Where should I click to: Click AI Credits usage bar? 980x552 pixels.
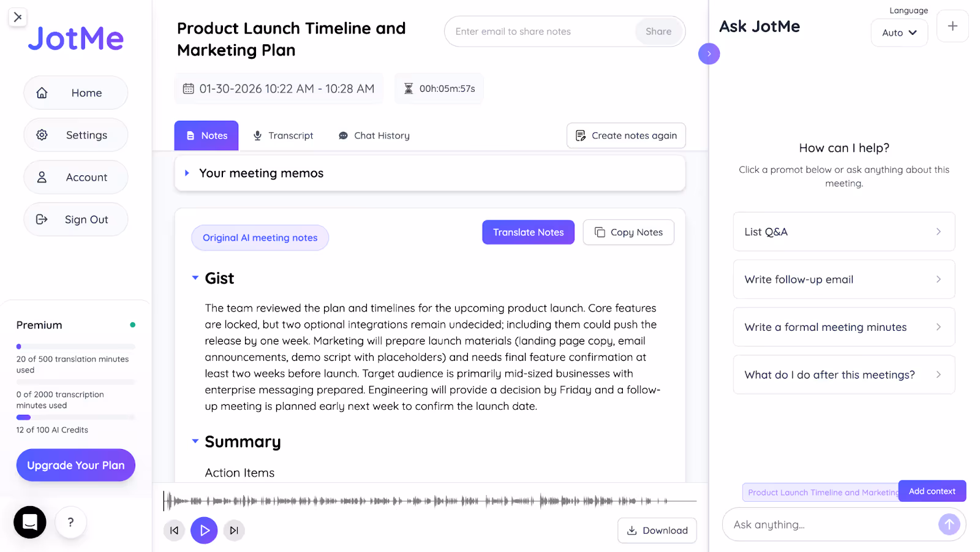(76, 417)
